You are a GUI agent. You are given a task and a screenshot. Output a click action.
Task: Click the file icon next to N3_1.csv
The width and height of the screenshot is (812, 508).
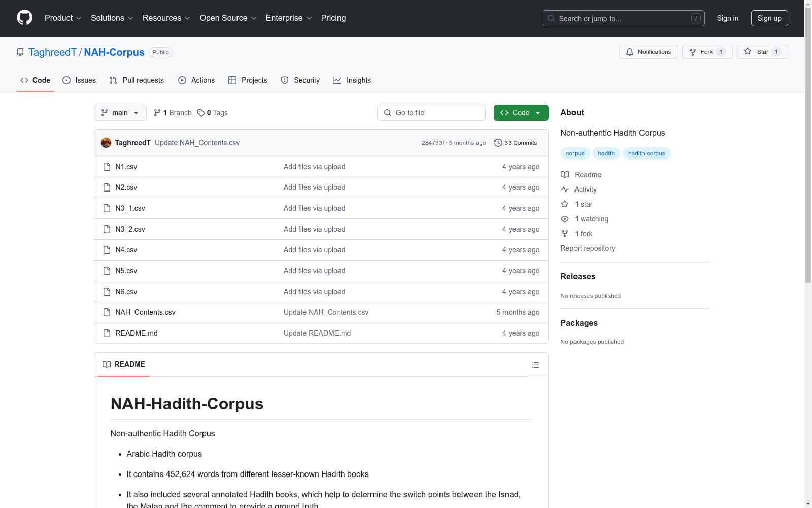tap(107, 208)
